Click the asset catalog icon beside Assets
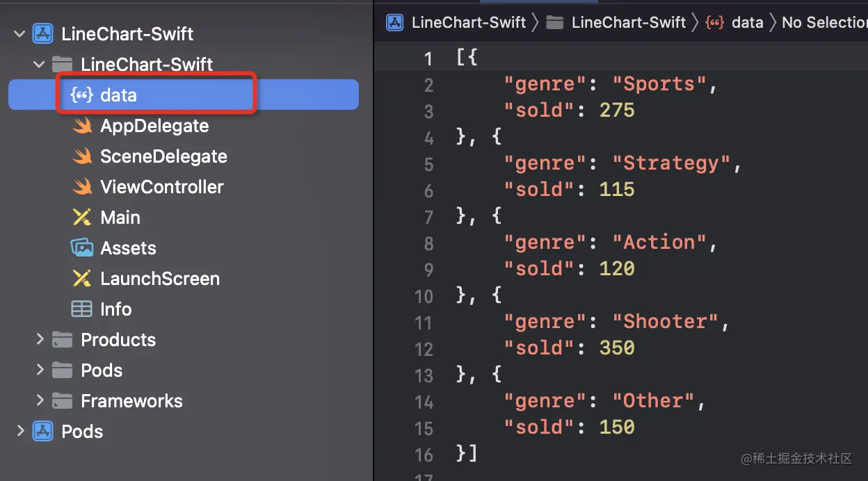This screenshot has height=481, width=868. (82, 248)
